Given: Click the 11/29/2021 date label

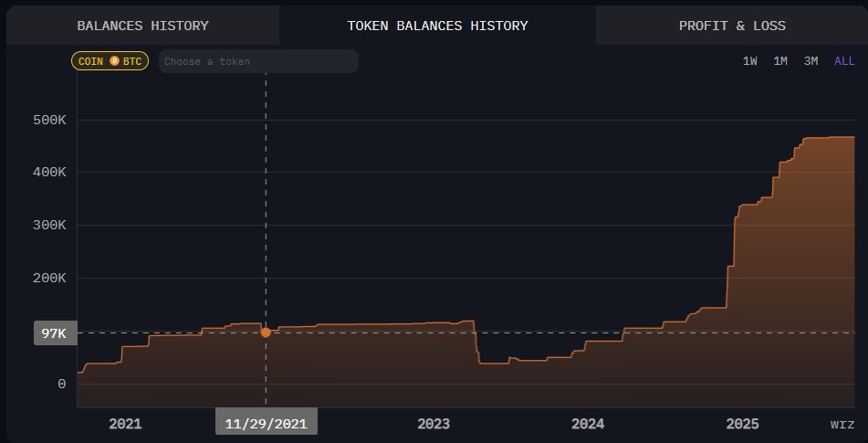Looking at the screenshot, I should (266, 424).
